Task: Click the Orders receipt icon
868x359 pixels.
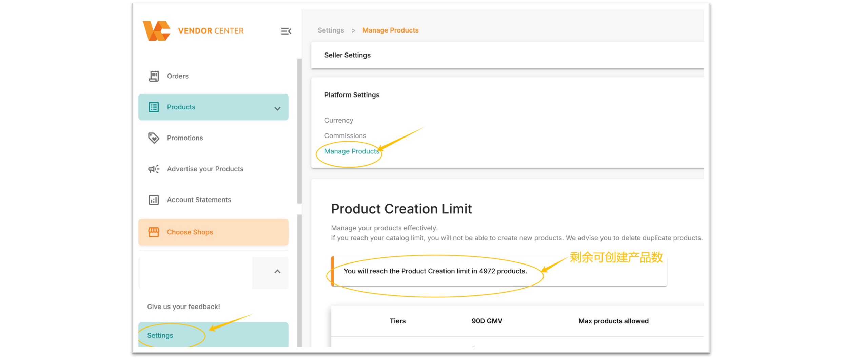Action: tap(154, 76)
